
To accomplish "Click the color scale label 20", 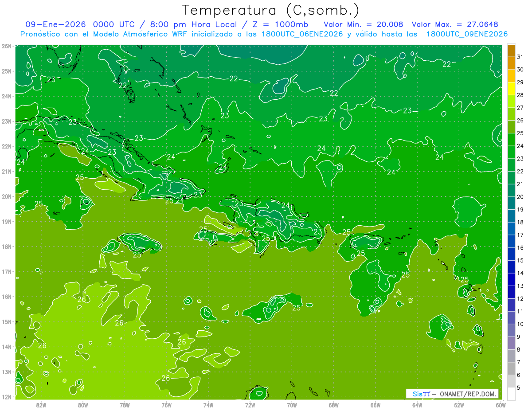I will tap(520, 197).
